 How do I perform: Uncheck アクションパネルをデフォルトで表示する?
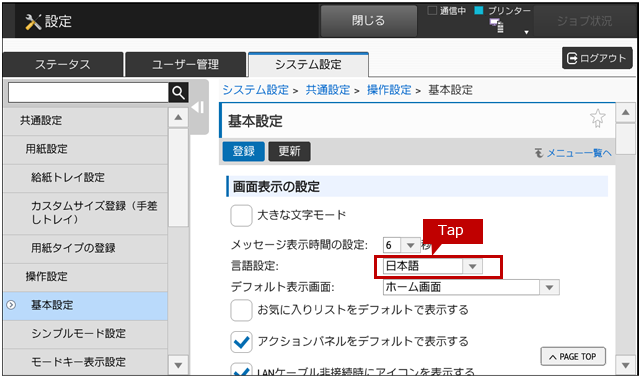[x=241, y=342]
